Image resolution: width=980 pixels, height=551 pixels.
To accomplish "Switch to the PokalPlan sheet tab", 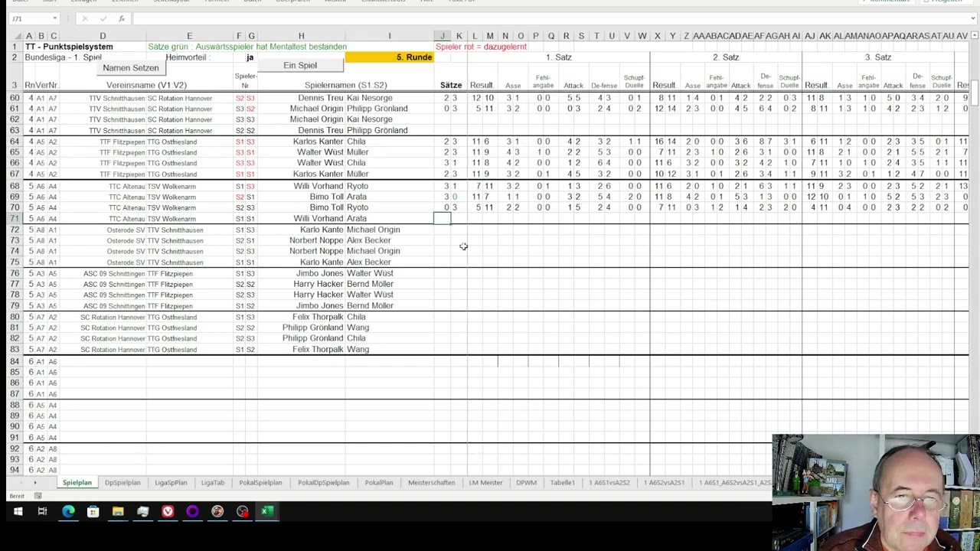I will pos(379,483).
